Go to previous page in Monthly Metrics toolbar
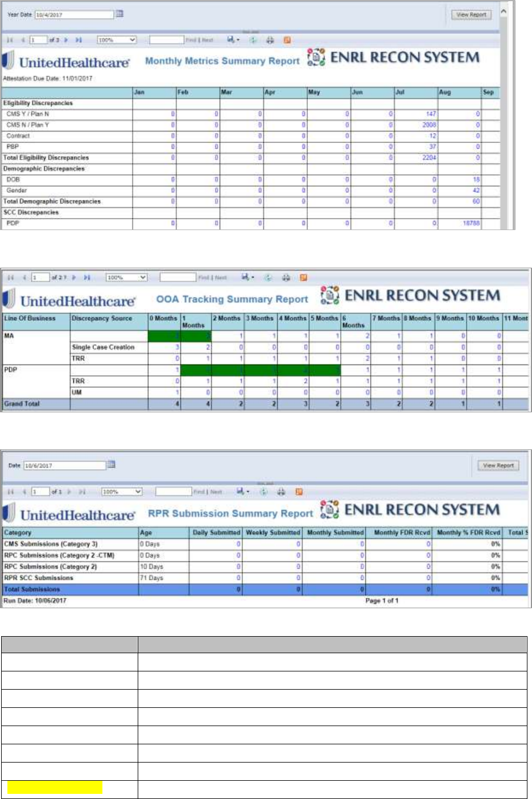 [x=23, y=40]
